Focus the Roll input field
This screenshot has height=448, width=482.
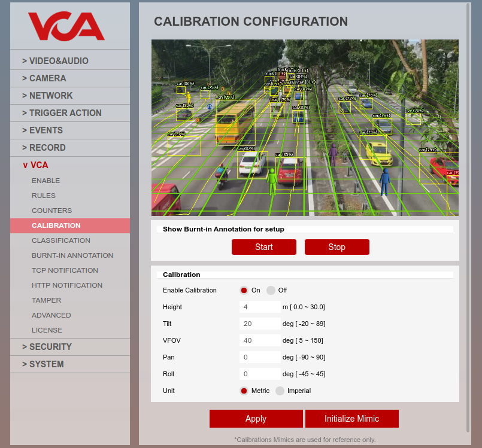click(x=260, y=374)
